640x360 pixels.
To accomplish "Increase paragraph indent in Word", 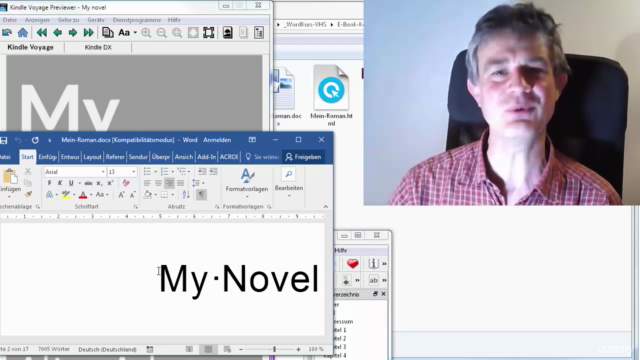I will 213,171.
